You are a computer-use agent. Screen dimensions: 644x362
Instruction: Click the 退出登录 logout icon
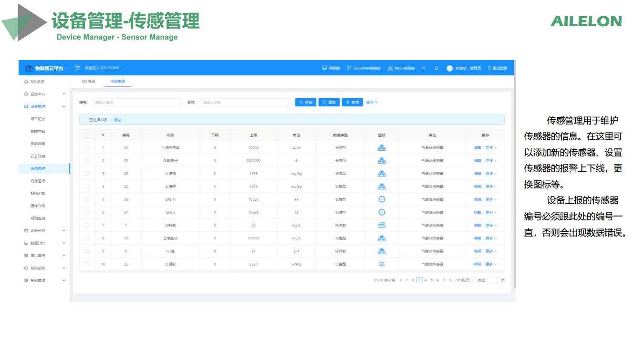tap(489, 68)
